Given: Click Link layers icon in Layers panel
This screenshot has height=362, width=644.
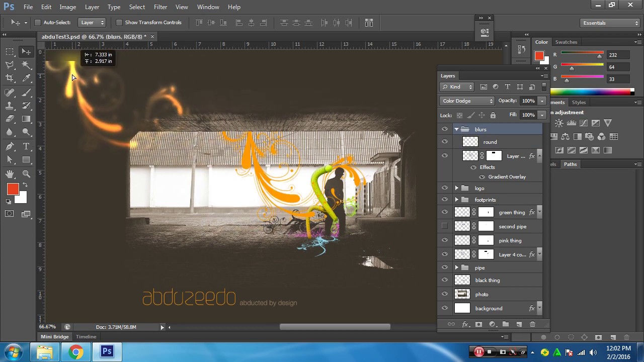Looking at the screenshot, I should (451, 324).
